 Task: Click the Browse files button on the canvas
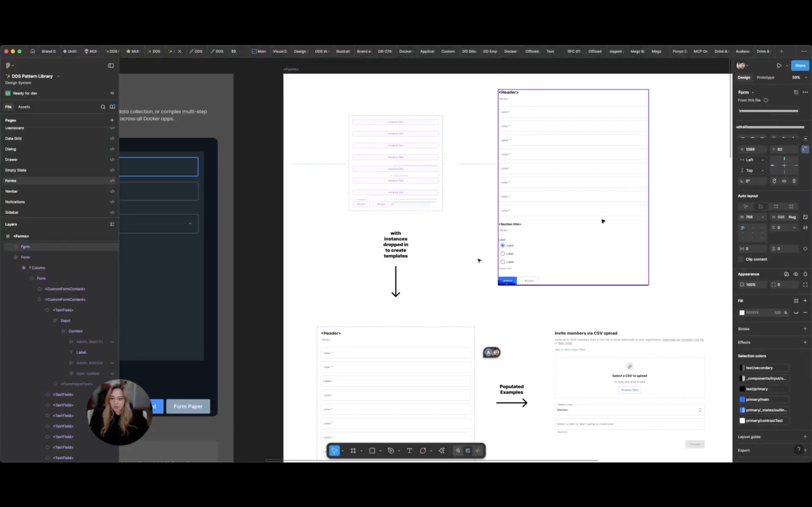(630, 390)
